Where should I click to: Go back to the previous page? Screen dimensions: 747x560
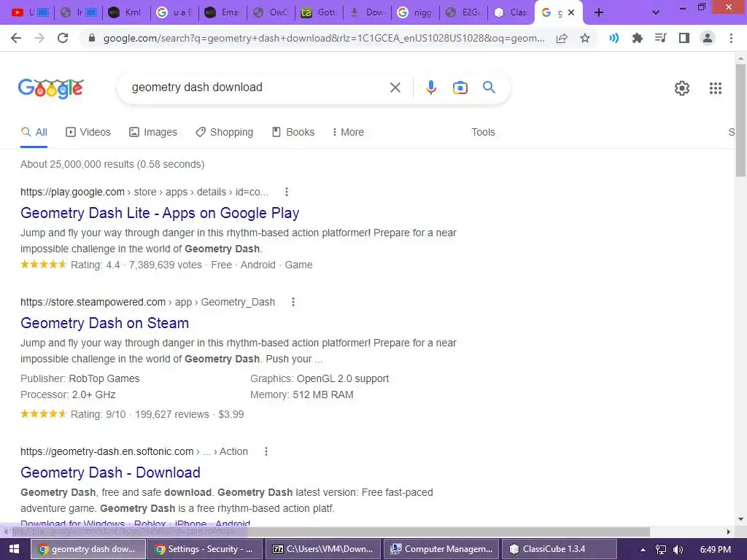[x=16, y=38]
